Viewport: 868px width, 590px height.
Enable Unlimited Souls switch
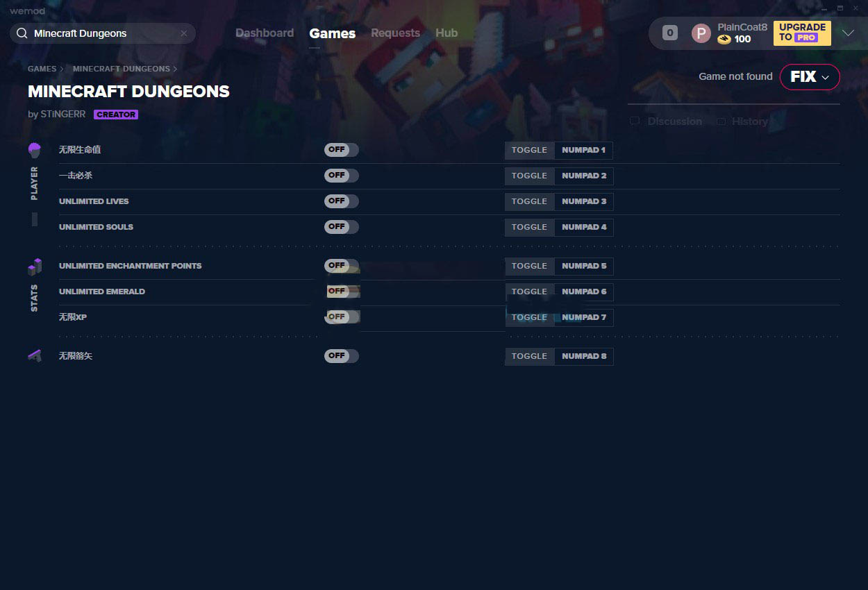pyautogui.click(x=342, y=227)
